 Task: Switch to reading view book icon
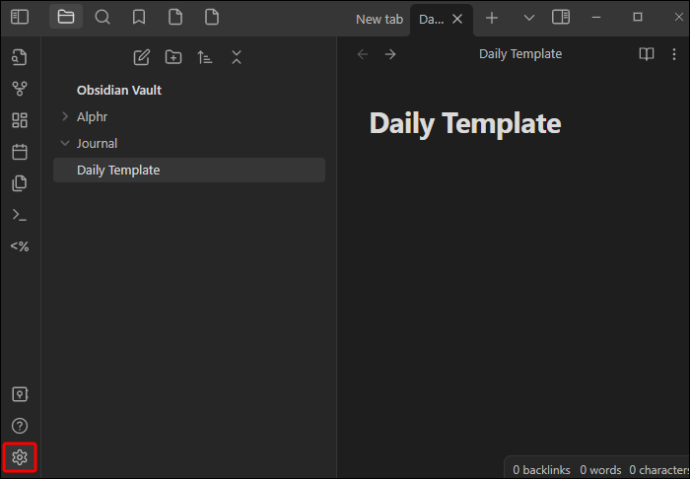coord(646,54)
